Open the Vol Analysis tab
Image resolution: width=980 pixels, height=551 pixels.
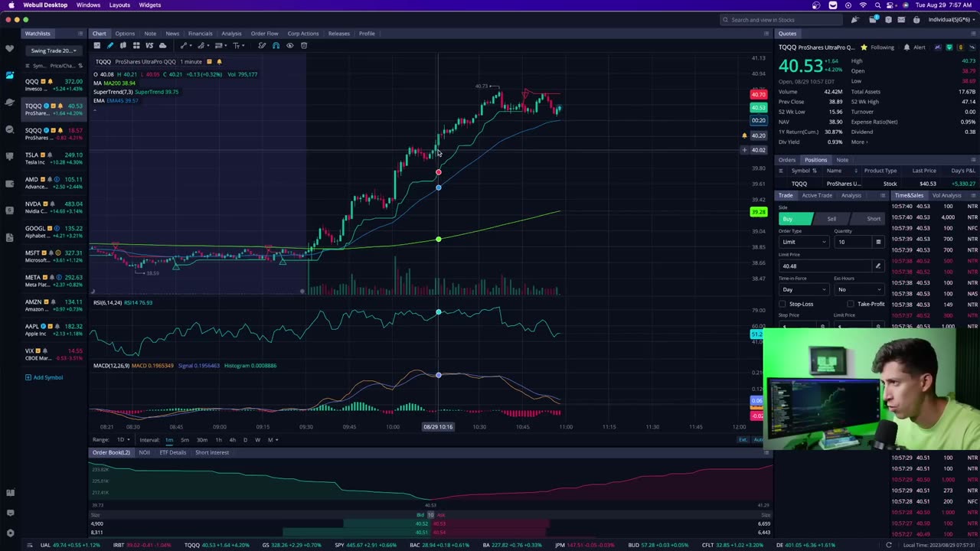[x=947, y=195]
